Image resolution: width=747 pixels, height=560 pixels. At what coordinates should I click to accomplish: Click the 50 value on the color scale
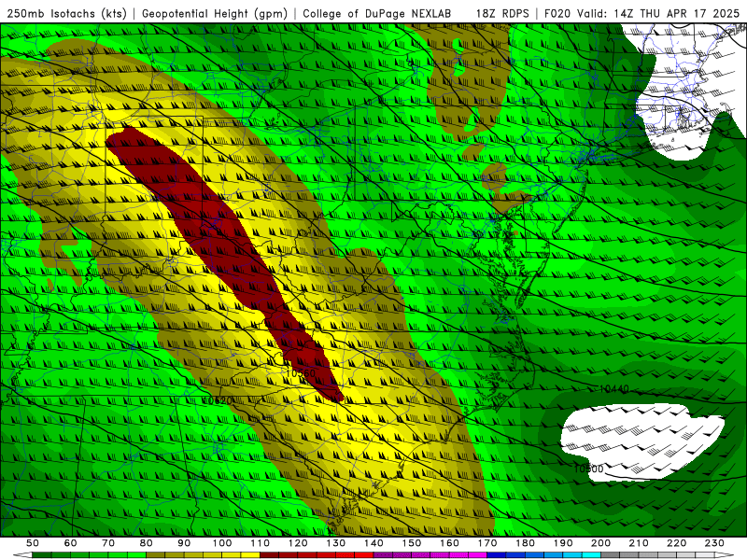(x=32, y=543)
